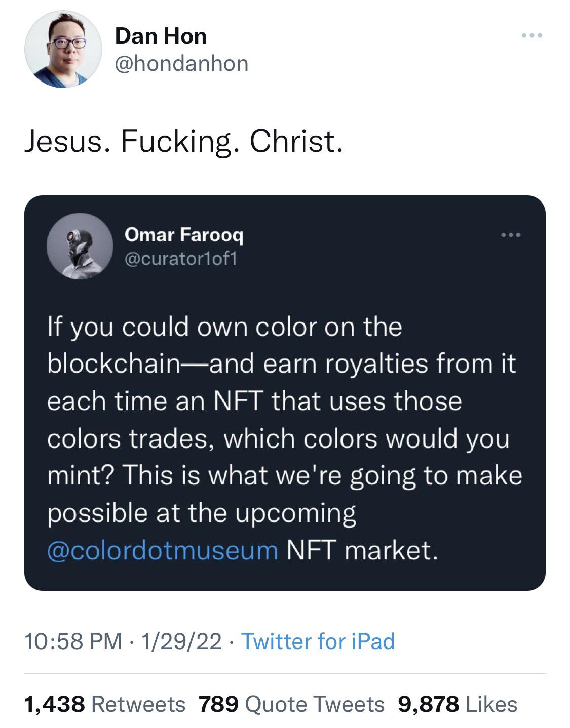Screen dimensions: 570x728
Task: Click the 1/29/22 date
Action: [181, 641]
